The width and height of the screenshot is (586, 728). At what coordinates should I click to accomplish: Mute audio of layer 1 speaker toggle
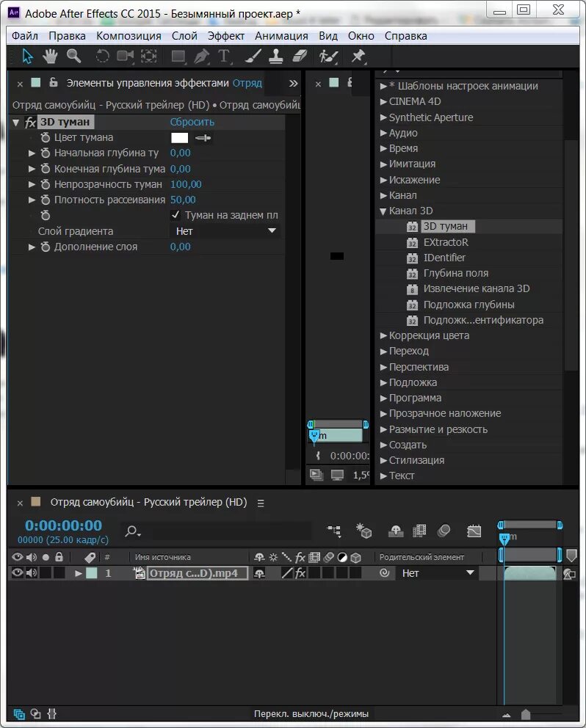[x=32, y=573]
